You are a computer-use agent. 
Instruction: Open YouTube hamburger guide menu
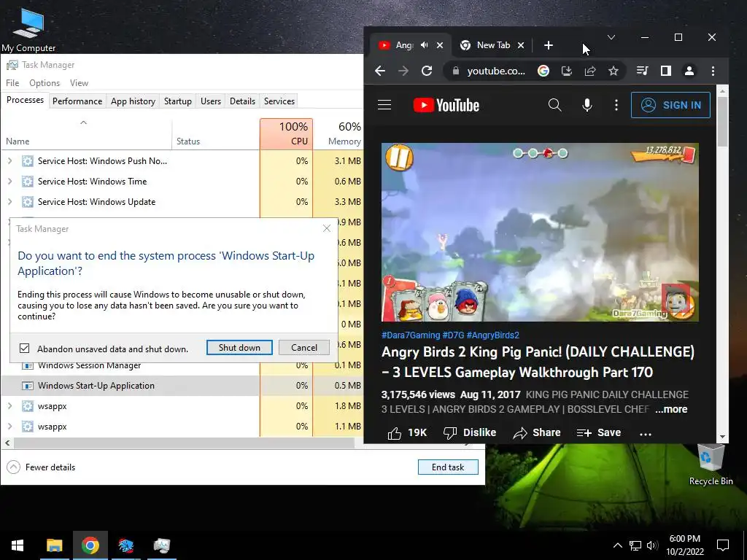tap(384, 105)
